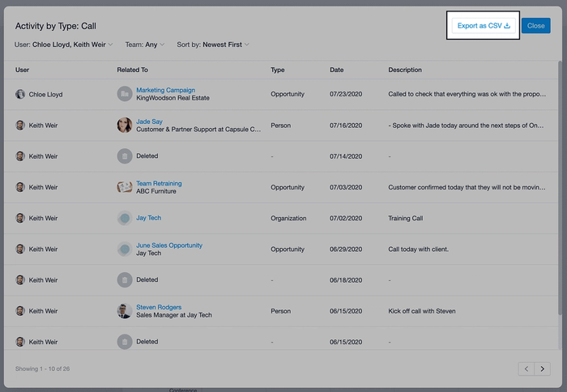567x392 pixels.
Task: Open the Marketing Campaign opportunity link
Action: pyautogui.click(x=165, y=90)
